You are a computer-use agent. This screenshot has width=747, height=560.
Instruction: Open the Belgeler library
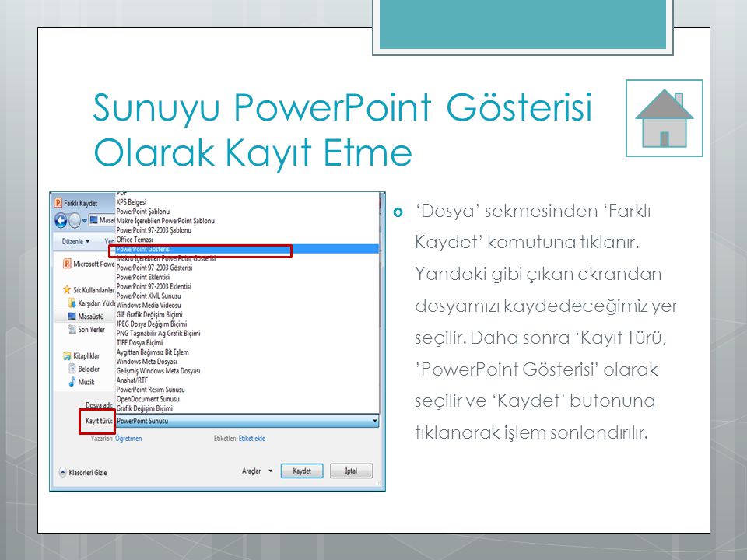[84, 369]
